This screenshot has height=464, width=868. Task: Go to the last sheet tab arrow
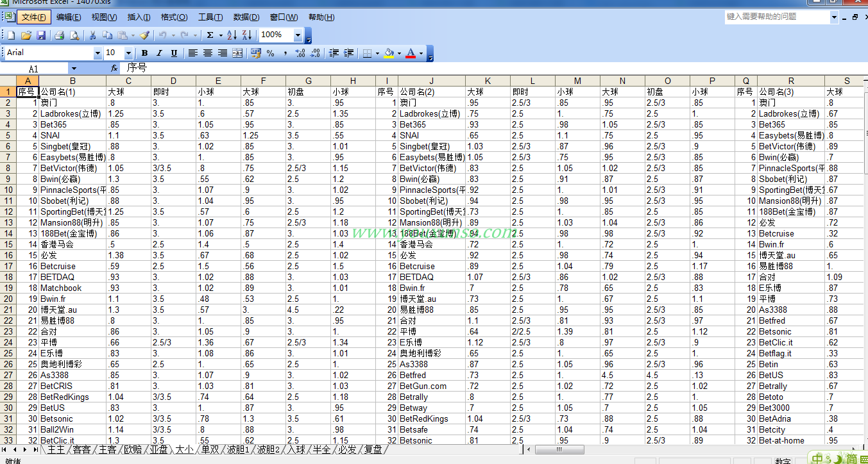(x=36, y=449)
